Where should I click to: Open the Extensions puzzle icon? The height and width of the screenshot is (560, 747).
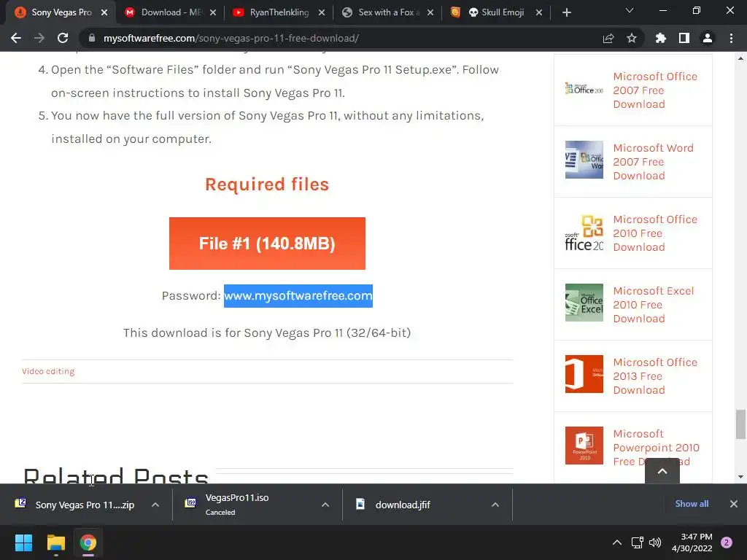point(660,38)
